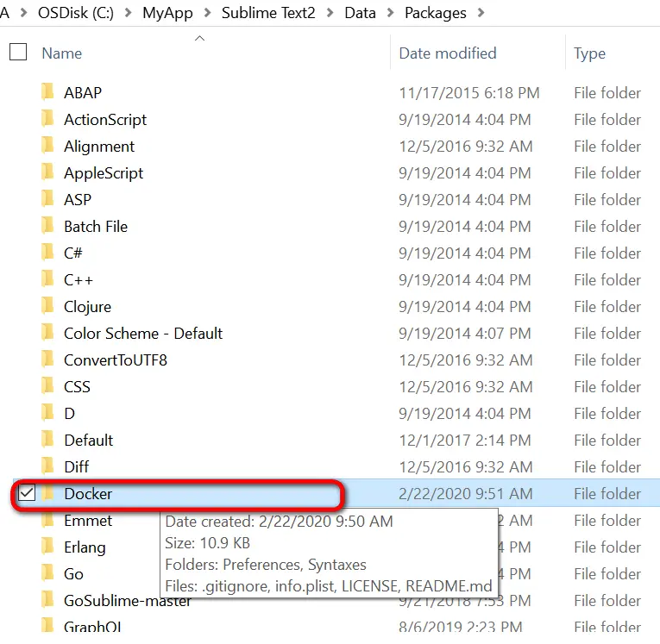Select the CSS folder name
This screenshot has width=660, height=644.
77,386
